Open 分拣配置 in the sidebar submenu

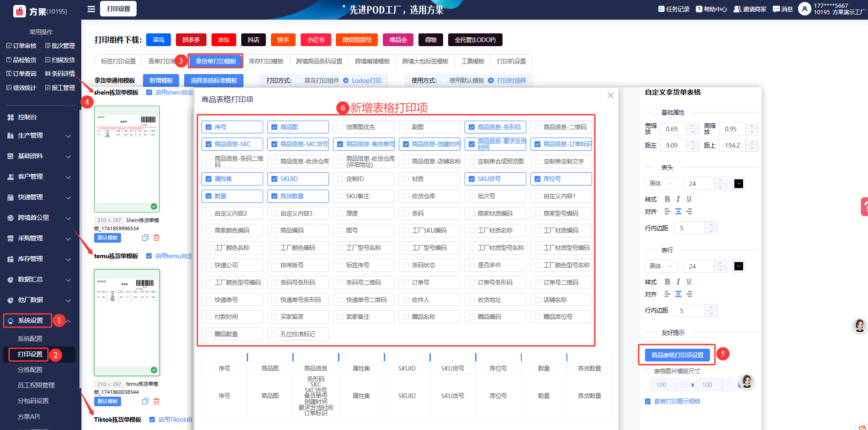coord(30,370)
